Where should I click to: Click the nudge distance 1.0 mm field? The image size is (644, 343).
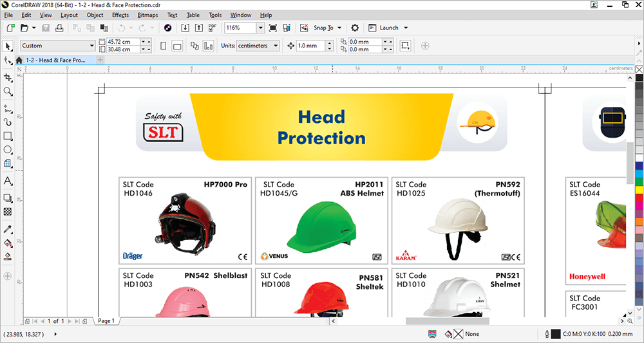311,46
